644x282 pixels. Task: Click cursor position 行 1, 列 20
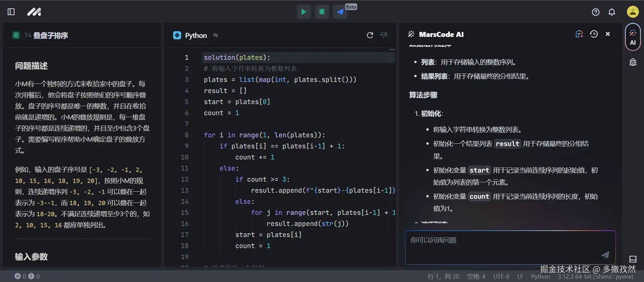[x=443, y=277]
